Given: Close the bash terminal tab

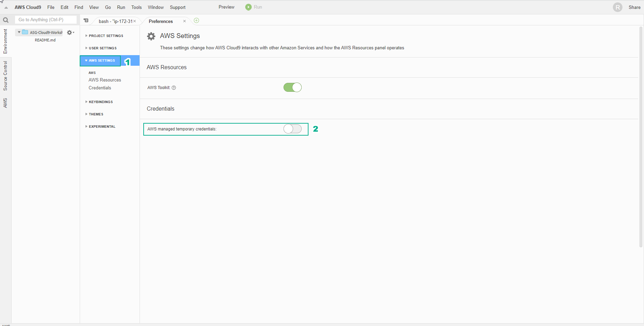Looking at the screenshot, I should [135, 21].
